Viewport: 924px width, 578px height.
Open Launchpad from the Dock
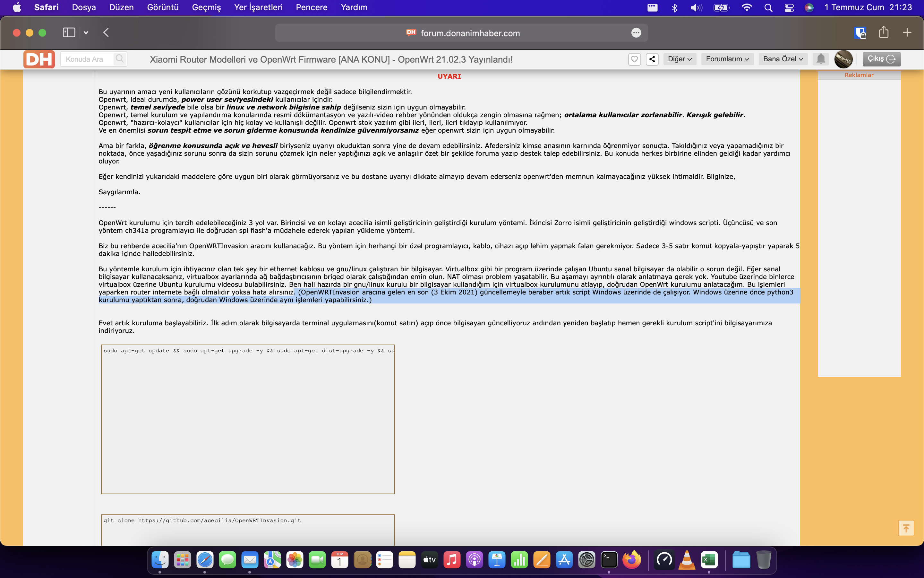[182, 560]
